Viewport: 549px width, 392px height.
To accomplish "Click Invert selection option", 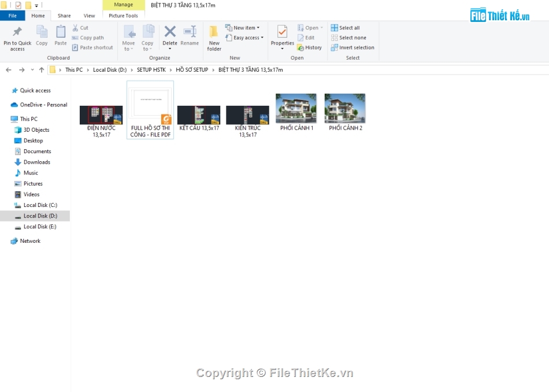I will [x=353, y=48].
